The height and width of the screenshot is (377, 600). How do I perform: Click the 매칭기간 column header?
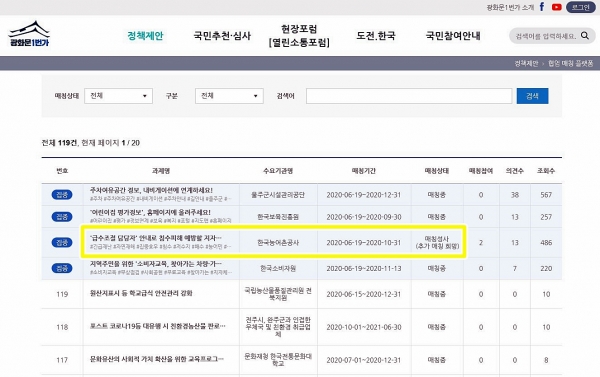tap(364, 171)
